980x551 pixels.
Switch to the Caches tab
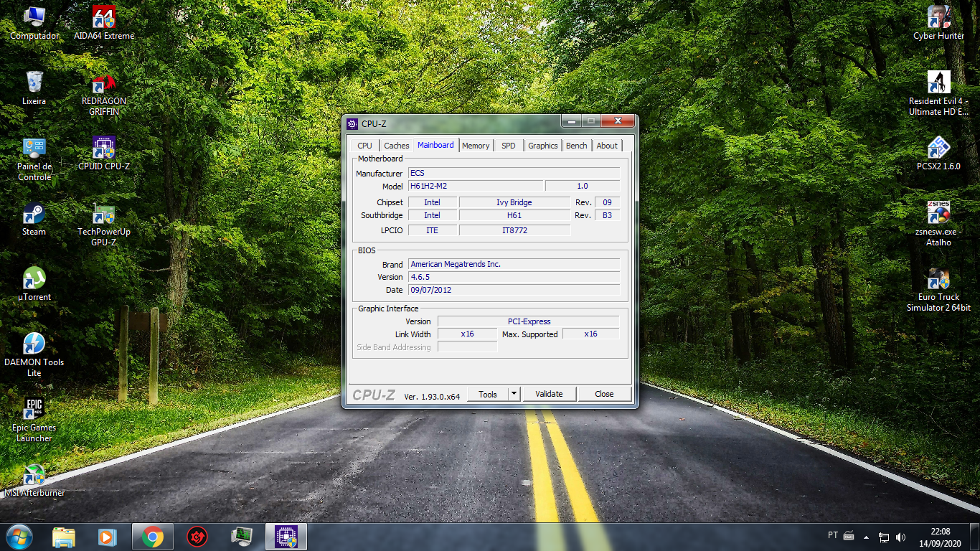pos(396,146)
